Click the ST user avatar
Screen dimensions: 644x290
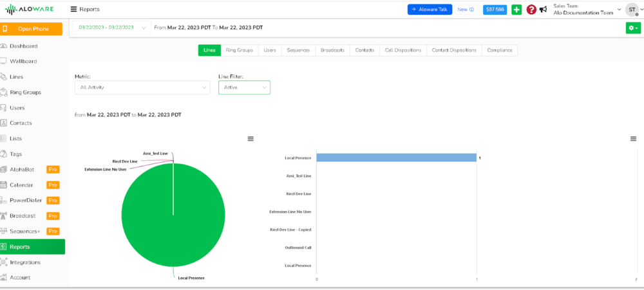632,10
